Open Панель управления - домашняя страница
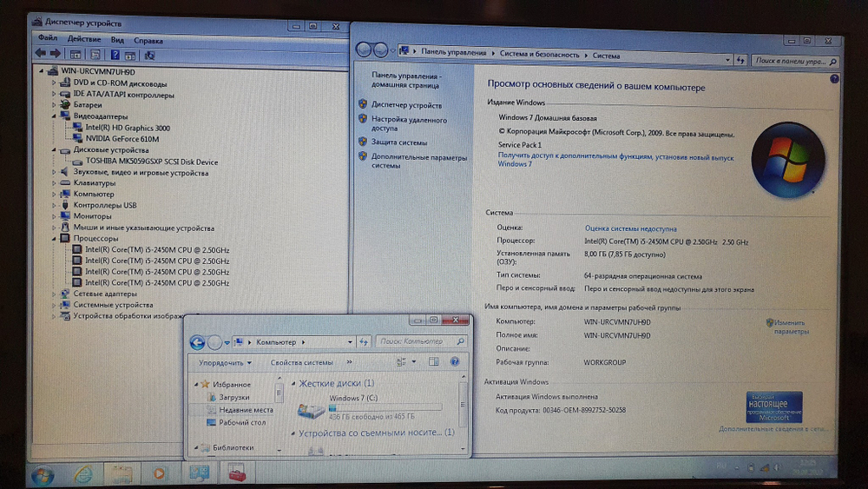868x489 pixels. pyautogui.click(x=405, y=80)
